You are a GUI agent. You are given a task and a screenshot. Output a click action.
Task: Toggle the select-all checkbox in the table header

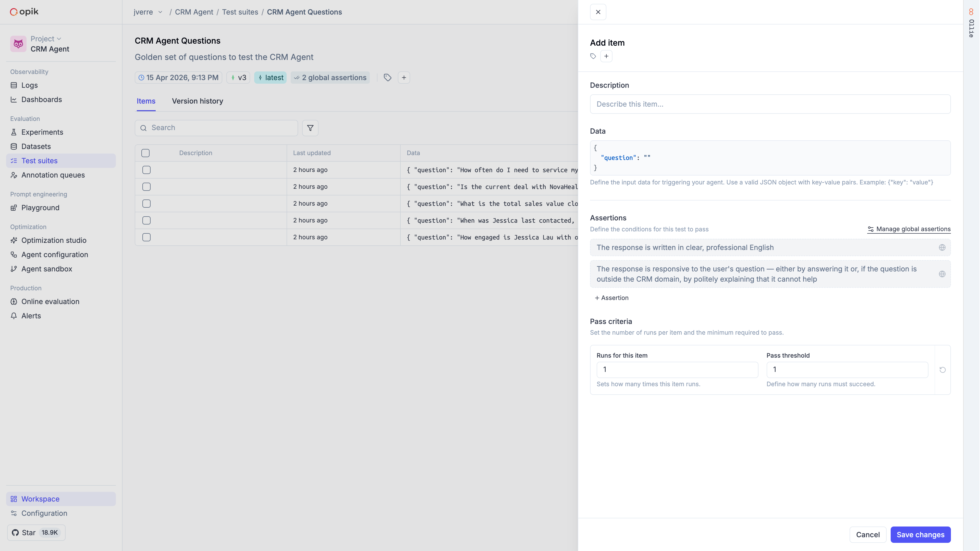coord(146,153)
